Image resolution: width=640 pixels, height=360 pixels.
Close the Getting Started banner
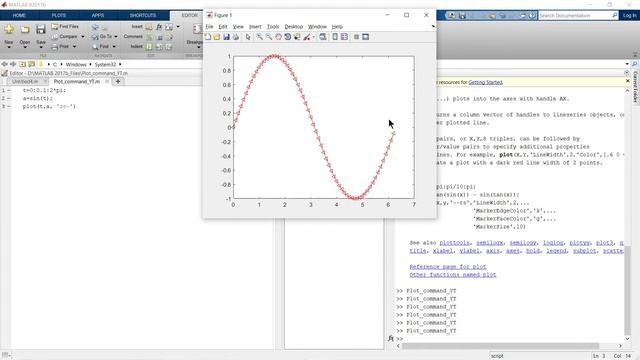pyautogui.click(x=628, y=81)
